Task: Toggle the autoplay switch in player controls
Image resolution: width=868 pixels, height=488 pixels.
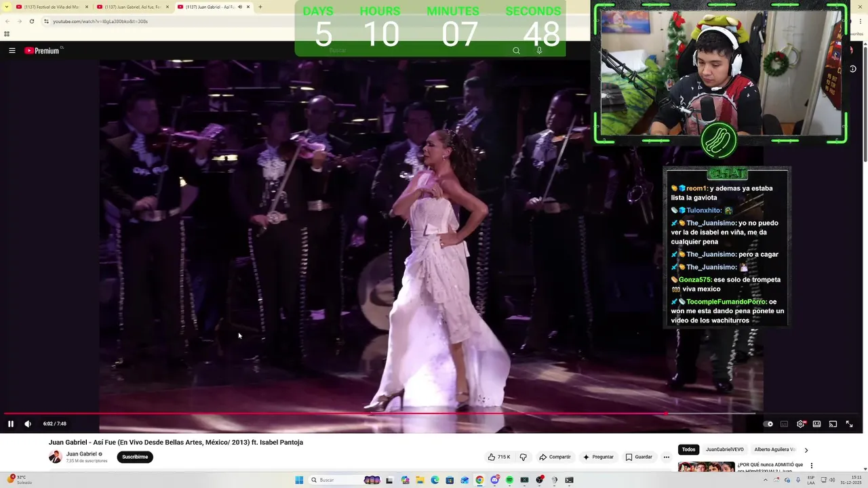Action: 768,424
